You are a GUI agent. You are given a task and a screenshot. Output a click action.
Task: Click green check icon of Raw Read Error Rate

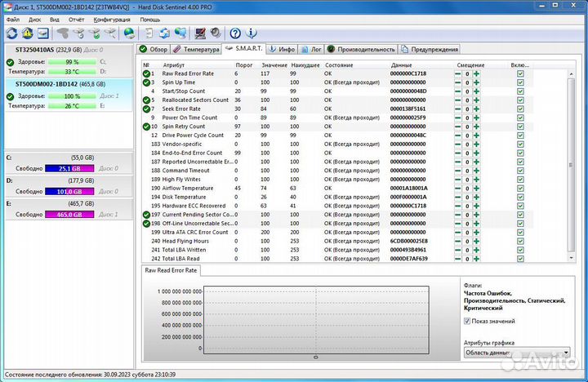coord(146,73)
